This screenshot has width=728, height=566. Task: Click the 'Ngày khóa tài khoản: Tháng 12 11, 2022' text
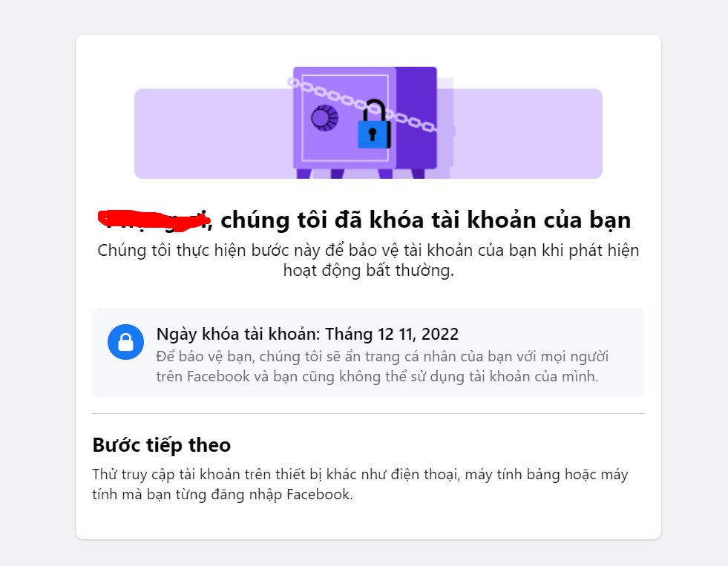[x=307, y=334]
